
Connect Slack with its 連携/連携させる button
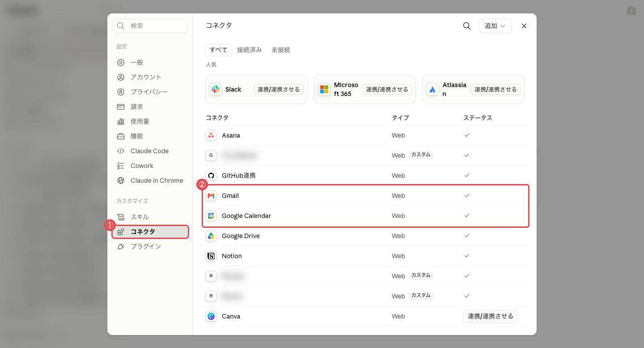279,89
